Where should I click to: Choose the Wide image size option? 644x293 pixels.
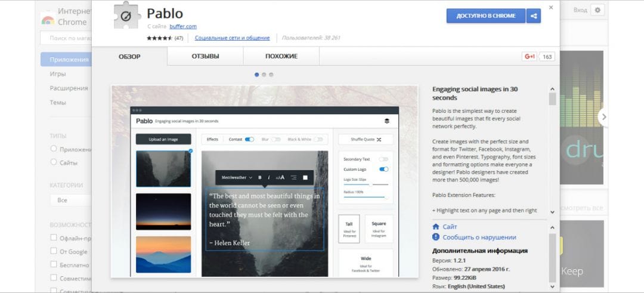(x=366, y=262)
